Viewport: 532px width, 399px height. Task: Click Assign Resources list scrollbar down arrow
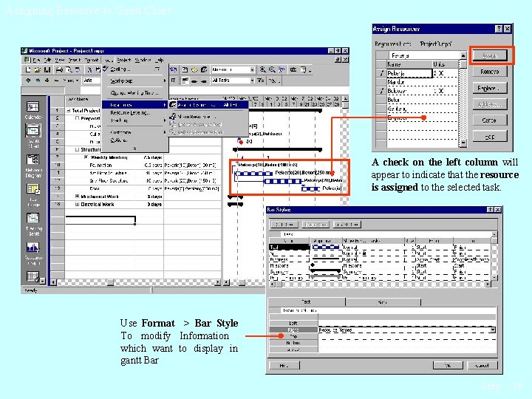tap(463, 143)
